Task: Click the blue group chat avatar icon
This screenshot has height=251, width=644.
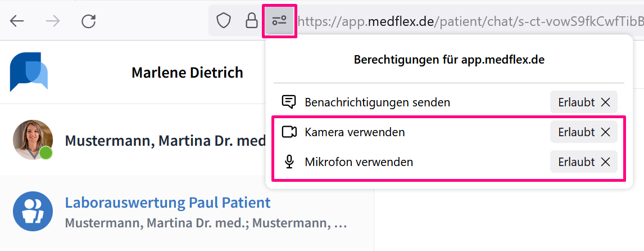Action: (33, 211)
